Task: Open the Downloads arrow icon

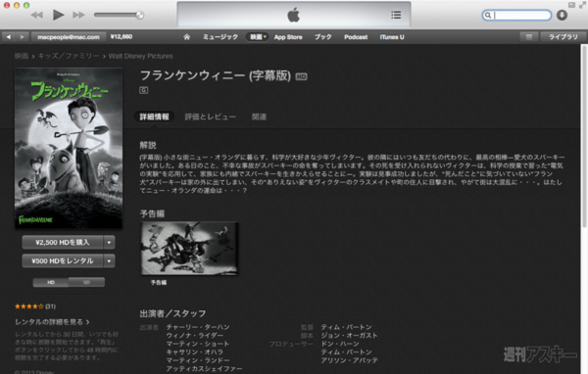Action: click(562, 15)
